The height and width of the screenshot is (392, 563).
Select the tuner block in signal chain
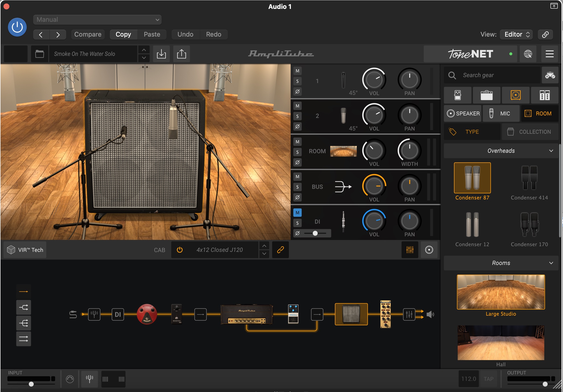point(94,314)
